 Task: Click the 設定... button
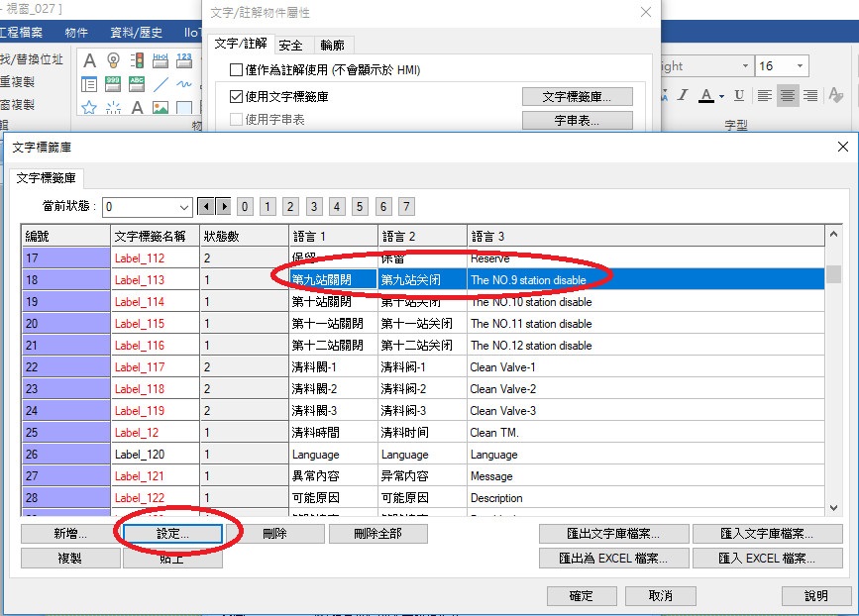coord(172,533)
